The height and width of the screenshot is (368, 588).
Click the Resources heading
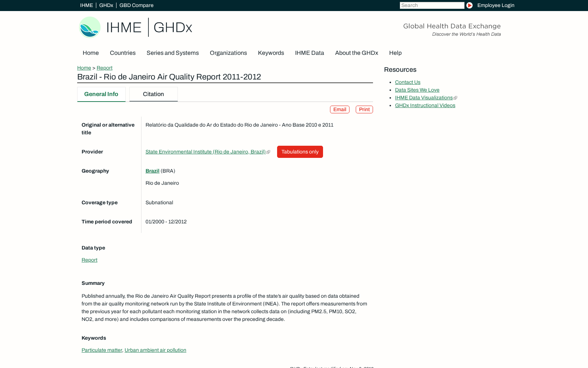pyautogui.click(x=400, y=70)
